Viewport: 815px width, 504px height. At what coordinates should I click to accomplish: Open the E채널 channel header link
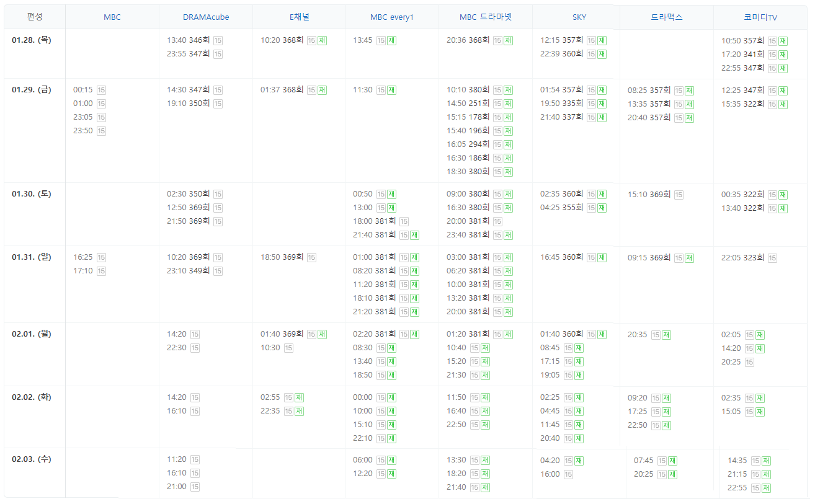[x=299, y=17]
